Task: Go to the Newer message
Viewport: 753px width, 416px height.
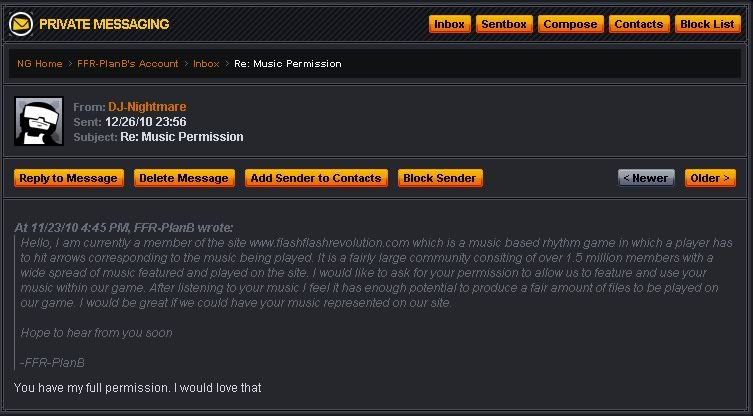Action: 645,178
